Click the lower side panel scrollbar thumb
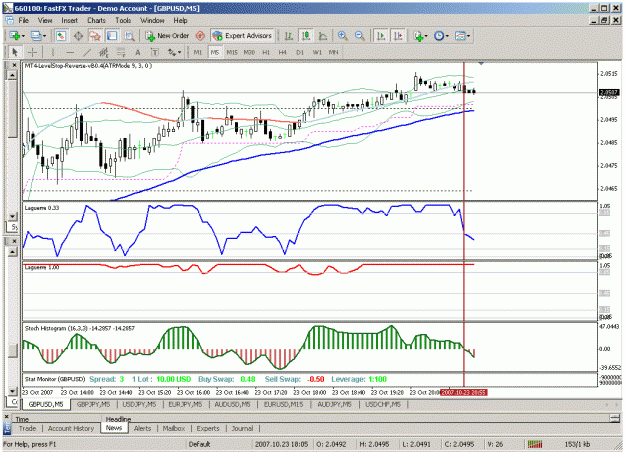 point(13,351)
